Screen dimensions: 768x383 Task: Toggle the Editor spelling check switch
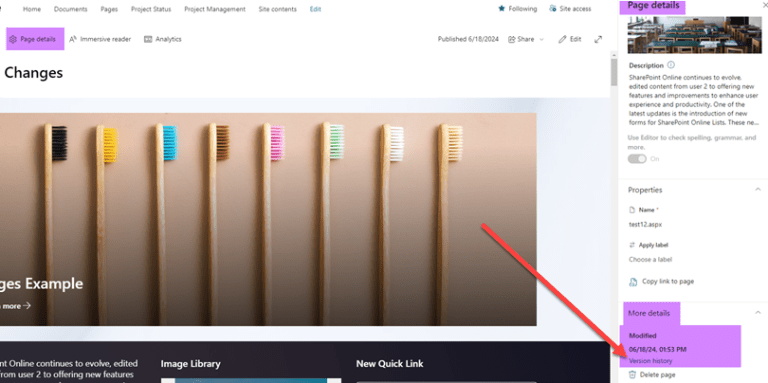[x=637, y=159]
